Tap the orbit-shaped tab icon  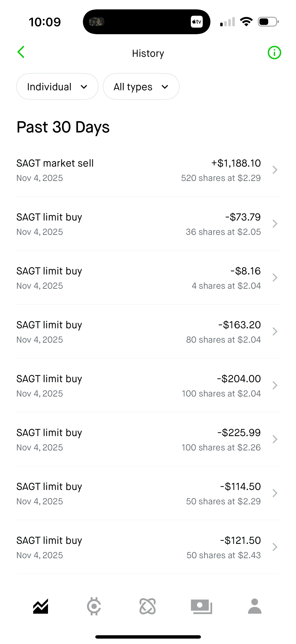(148, 606)
